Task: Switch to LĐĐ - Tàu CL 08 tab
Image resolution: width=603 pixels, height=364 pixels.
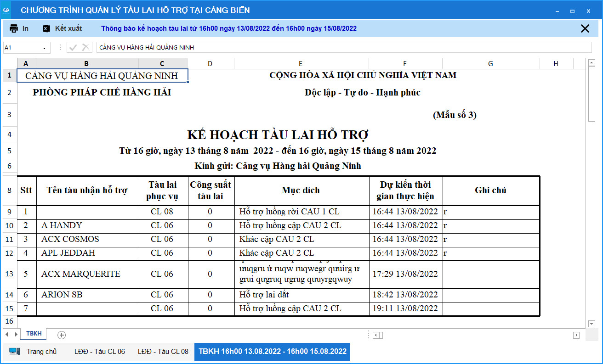Action: (x=163, y=352)
